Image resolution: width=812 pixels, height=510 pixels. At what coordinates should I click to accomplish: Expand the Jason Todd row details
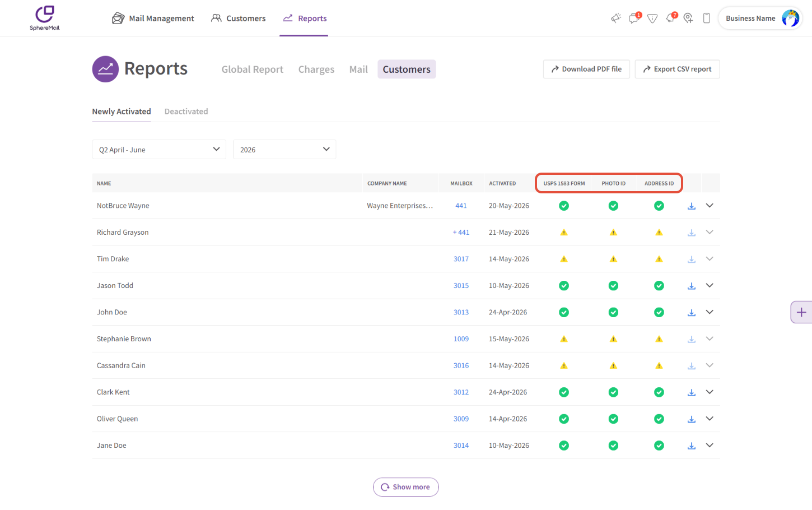[710, 286]
